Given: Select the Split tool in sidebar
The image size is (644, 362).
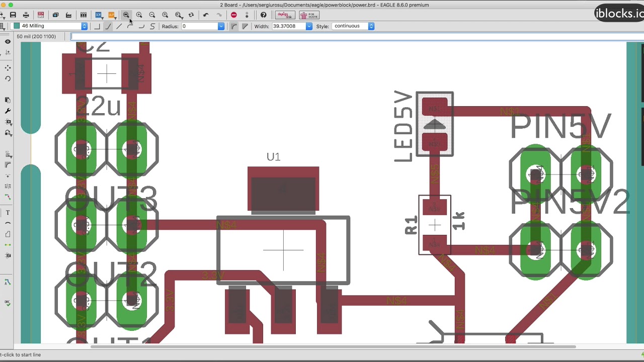Looking at the screenshot, I should (8, 176).
